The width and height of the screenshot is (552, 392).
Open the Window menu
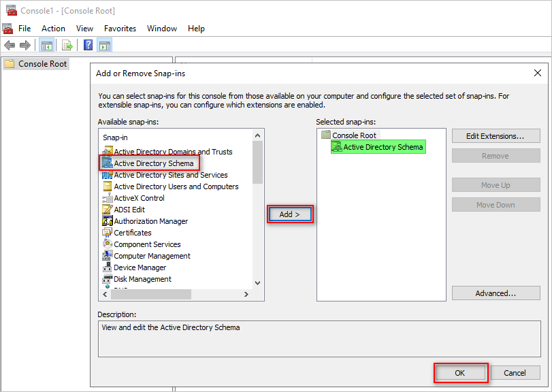click(x=162, y=29)
